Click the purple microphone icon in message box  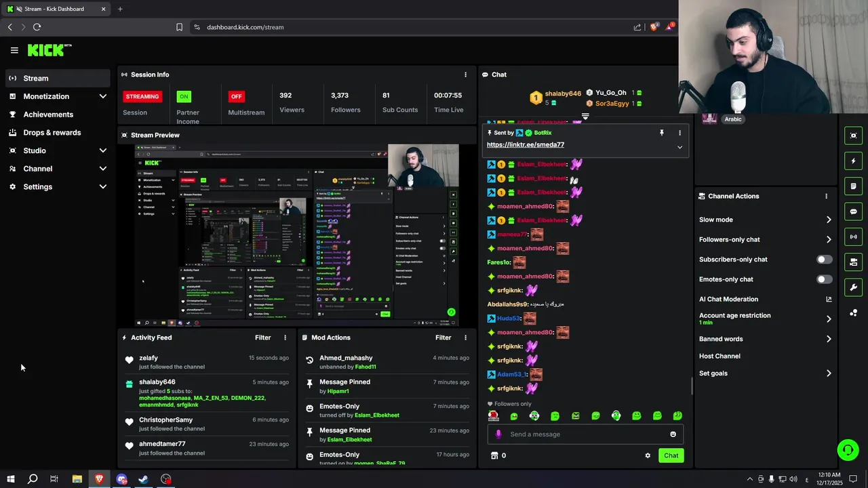tap(498, 434)
